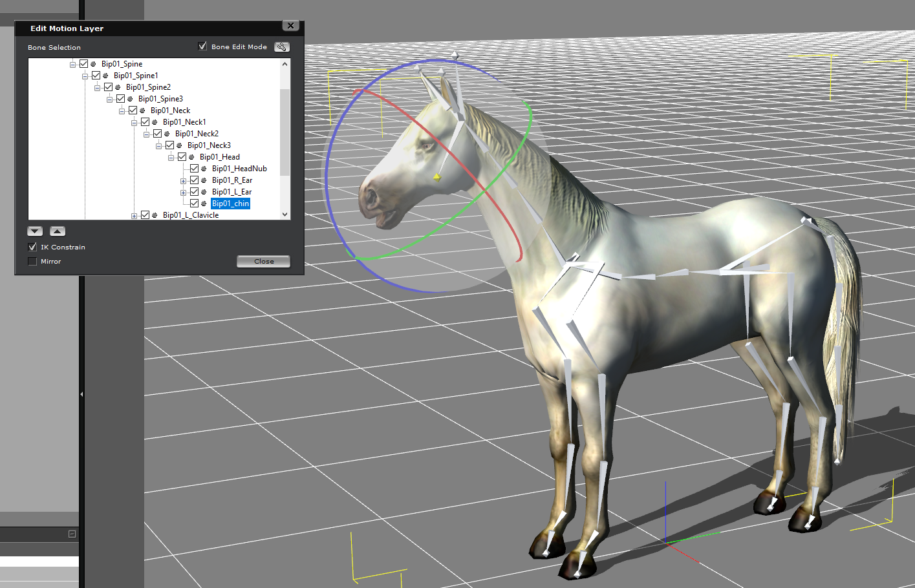The height and width of the screenshot is (588, 915).
Task: Collapse the Bip01_Neck3 tree node
Action: [158, 146]
